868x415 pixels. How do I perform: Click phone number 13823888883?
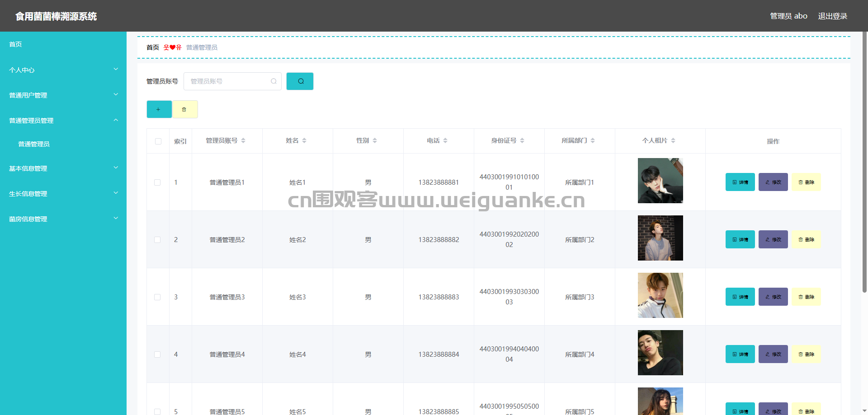point(439,297)
